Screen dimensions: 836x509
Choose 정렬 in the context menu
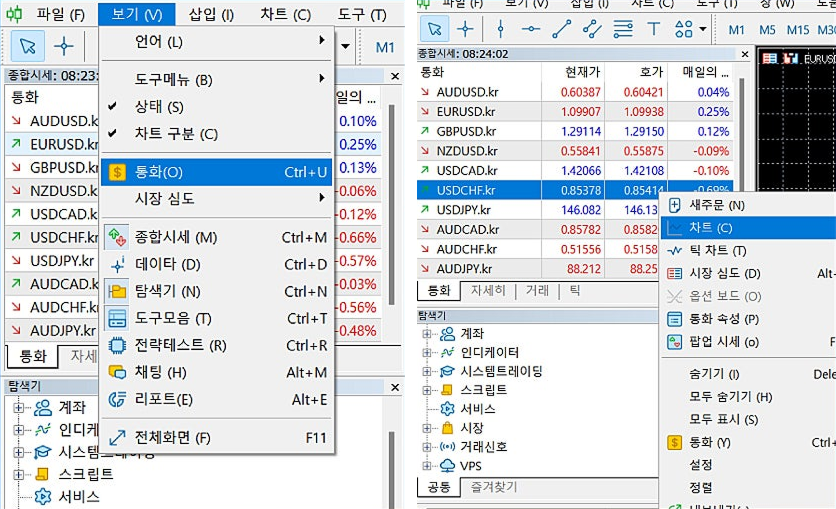pyautogui.click(x=748, y=487)
